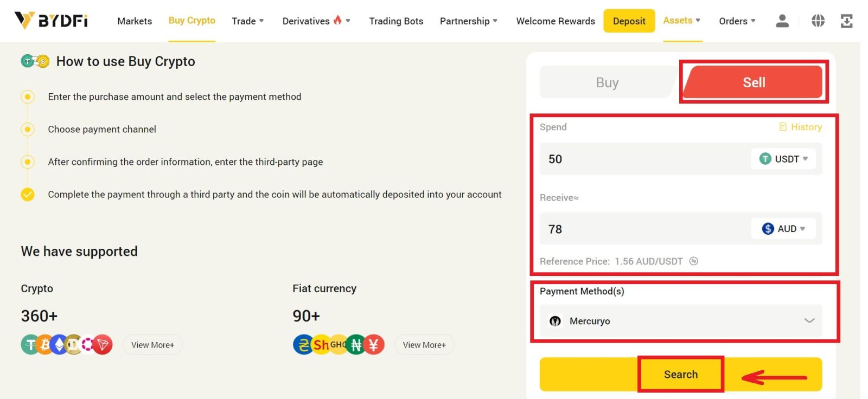Switch to the Sell tab
Screen dimensions: 868x399
754,82
